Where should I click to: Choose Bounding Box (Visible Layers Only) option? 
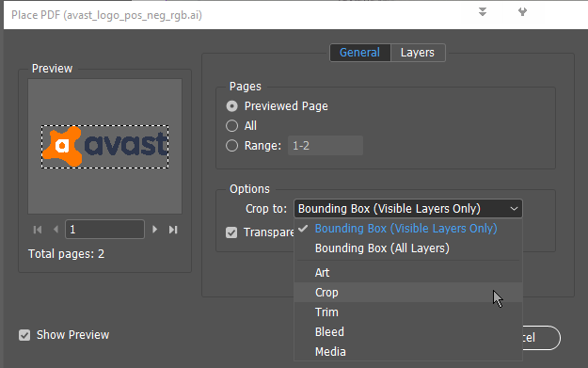408,229
